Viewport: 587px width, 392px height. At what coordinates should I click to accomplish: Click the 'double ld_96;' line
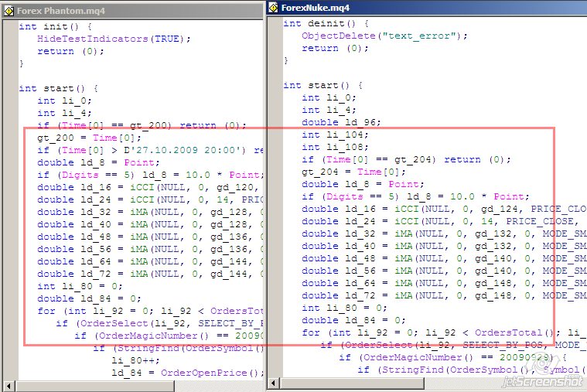(341, 122)
